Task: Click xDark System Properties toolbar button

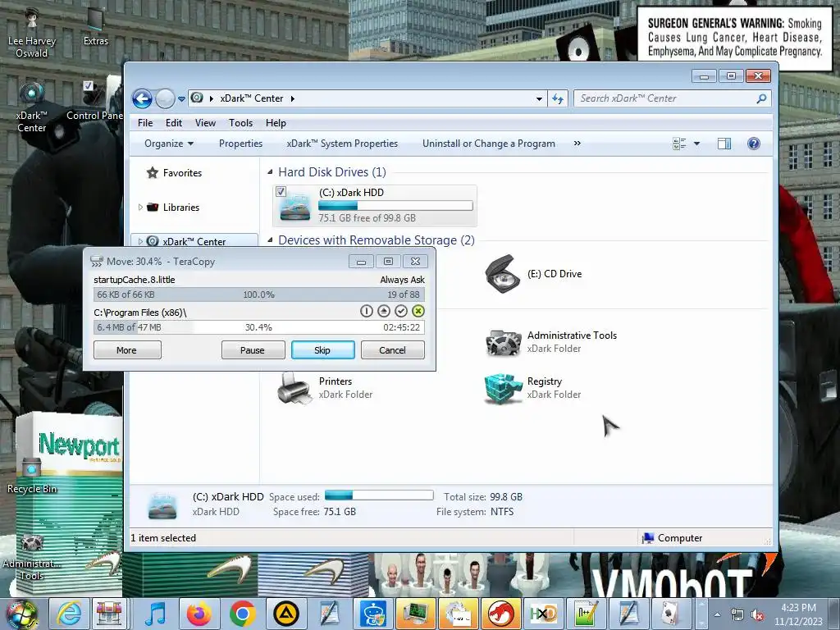Action: pos(342,144)
